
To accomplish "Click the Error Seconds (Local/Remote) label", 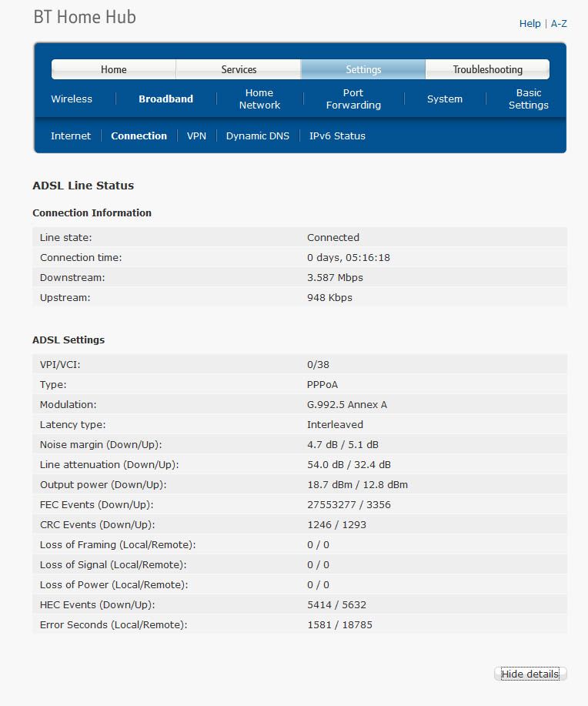I will pyautogui.click(x=113, y=624).
